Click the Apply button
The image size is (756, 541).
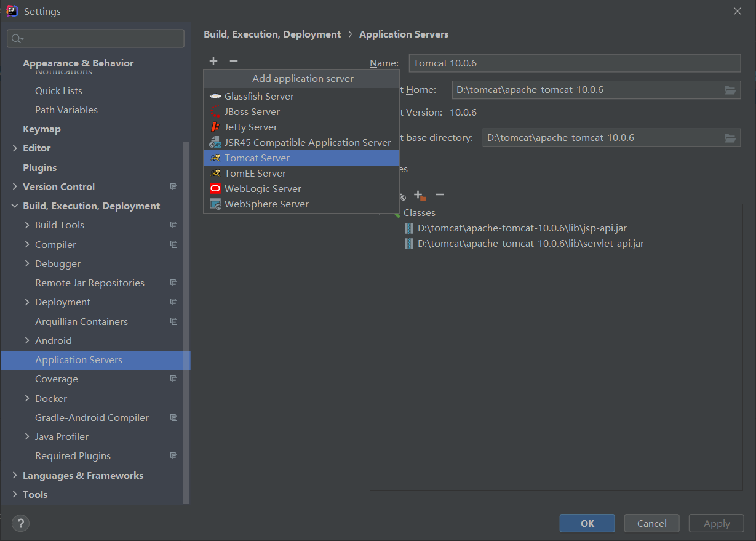pyautogui.click(x=717, y=523)
